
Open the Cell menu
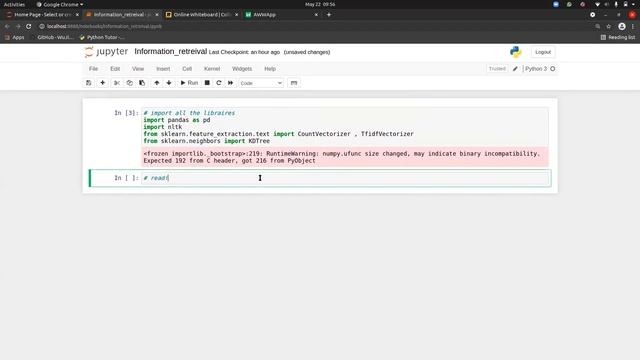point(187,69)
